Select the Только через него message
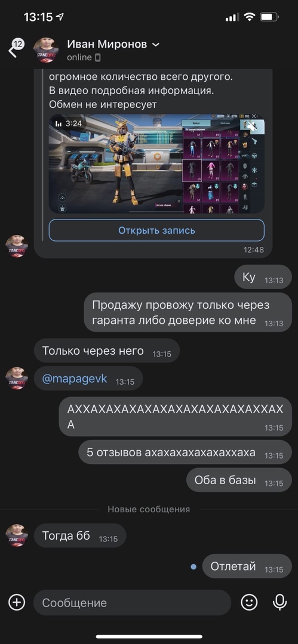This screenshot has width=298, height=644. 107,351
